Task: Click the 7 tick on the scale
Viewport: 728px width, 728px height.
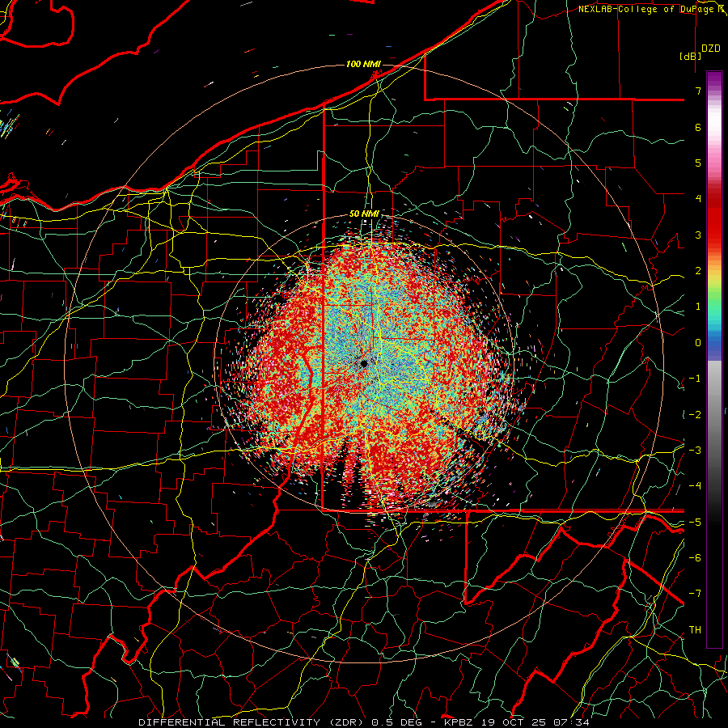Action: pyautogui.click(x=698, y=91)
